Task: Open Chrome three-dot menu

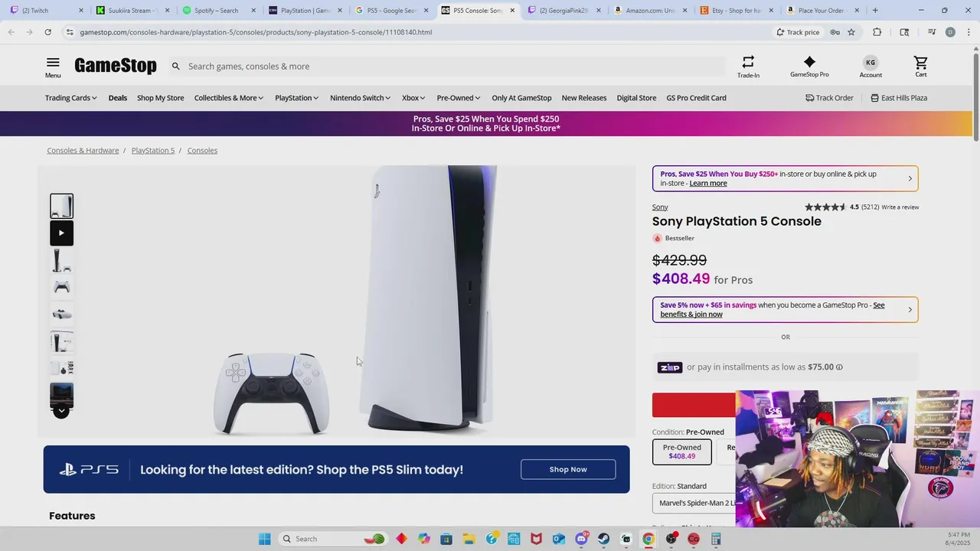Action: [x=969, y=32]
